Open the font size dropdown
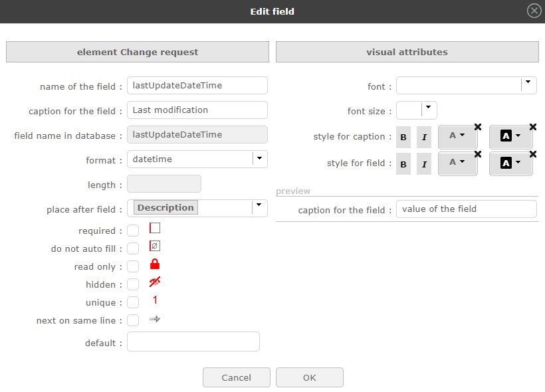The height and width of the screenshot is (392, 545). 429,110
